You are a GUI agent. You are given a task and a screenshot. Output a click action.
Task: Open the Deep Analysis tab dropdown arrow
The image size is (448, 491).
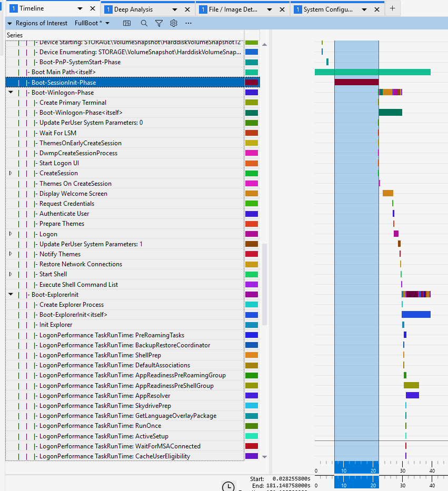click(175, 9)
